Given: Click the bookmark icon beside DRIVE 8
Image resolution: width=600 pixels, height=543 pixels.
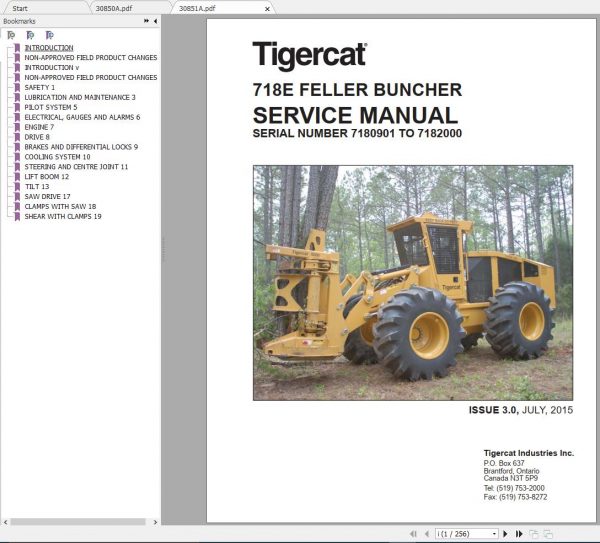Looking at the screenshot, I should (17, 137).
